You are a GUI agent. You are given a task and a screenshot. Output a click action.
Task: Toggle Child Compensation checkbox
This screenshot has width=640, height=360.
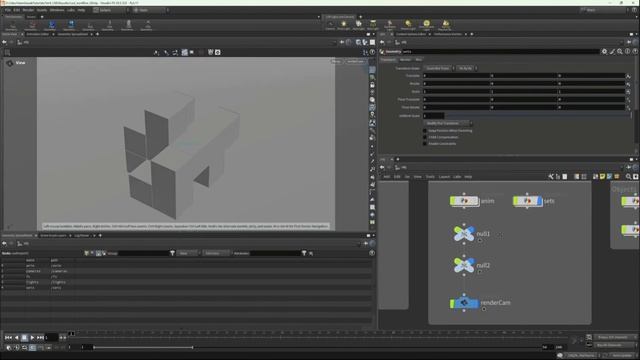(x=425, y=137)
